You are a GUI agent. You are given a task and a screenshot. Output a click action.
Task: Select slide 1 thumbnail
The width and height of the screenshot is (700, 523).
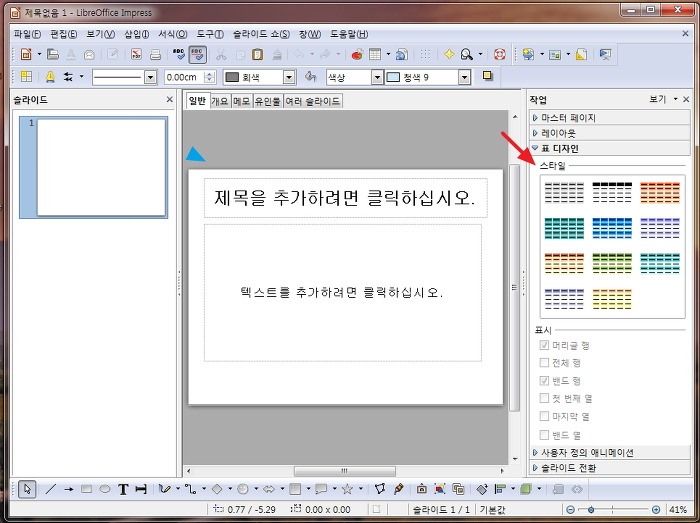point(101,167)
